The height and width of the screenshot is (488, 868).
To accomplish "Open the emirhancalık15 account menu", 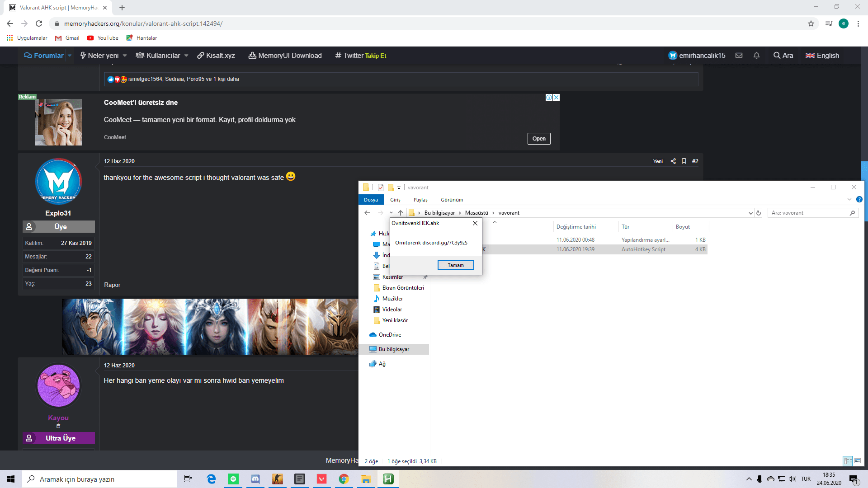I will (x=697, y=56).
